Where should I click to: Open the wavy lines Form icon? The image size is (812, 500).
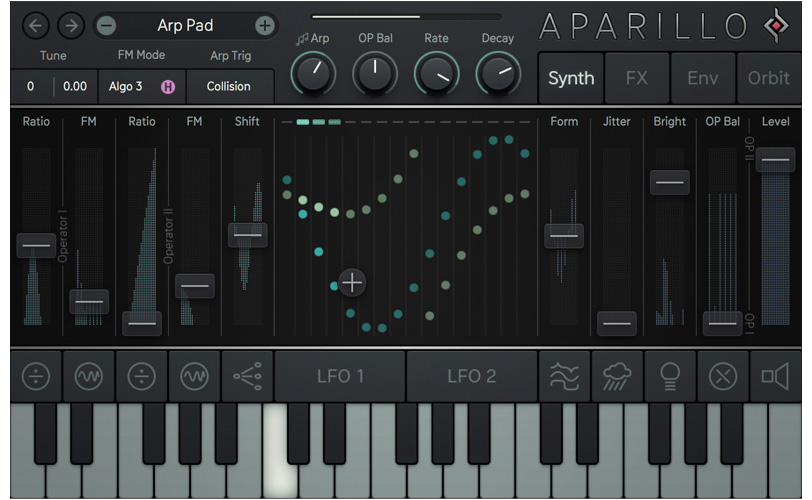pos(564,376)
